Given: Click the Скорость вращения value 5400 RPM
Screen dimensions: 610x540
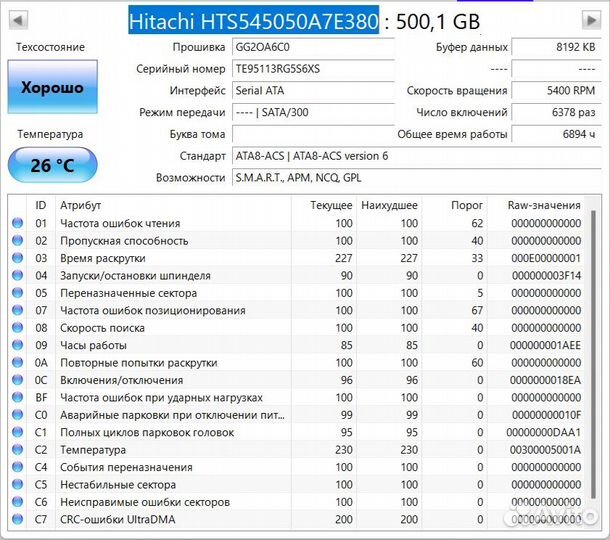Looking at the screenshot, I should (556, 91).
